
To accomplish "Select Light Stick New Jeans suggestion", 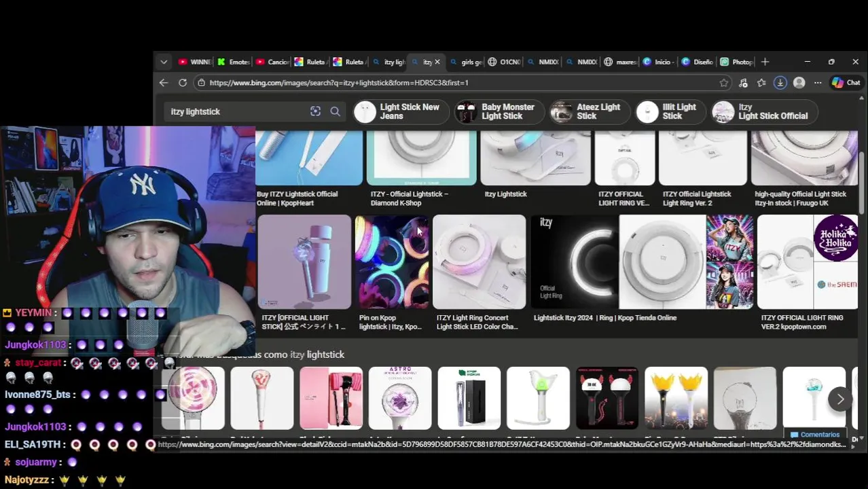I will (x=401, y=112).
